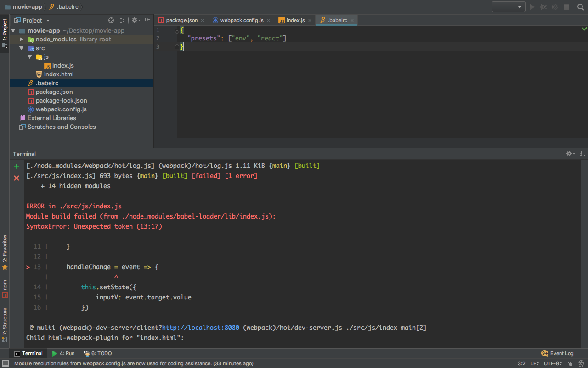Collapse the movie-app root folder

(x=13, y=31)
